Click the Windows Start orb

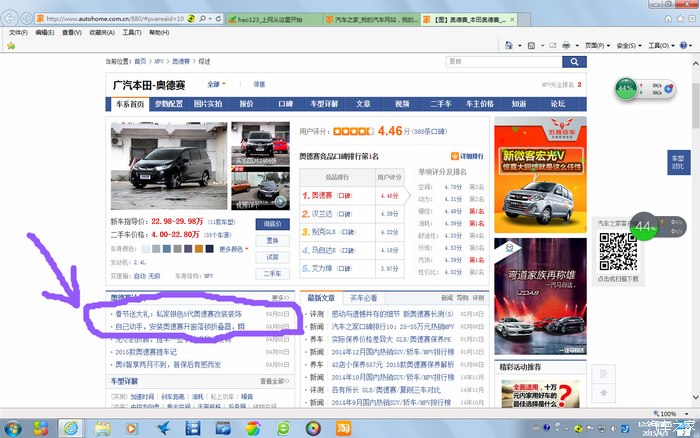[x=14, y=427]
